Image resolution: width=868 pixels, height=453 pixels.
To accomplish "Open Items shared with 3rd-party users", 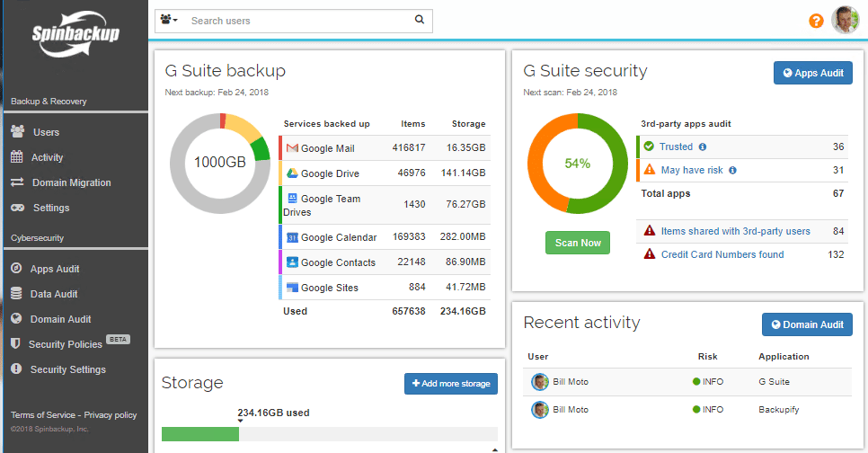I will click(x=735, y=231).
